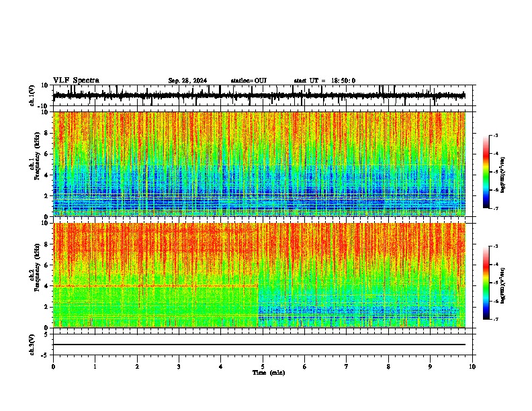
Task: Click the "4" tick on the time axis
Action: click(x=221, y=367)
